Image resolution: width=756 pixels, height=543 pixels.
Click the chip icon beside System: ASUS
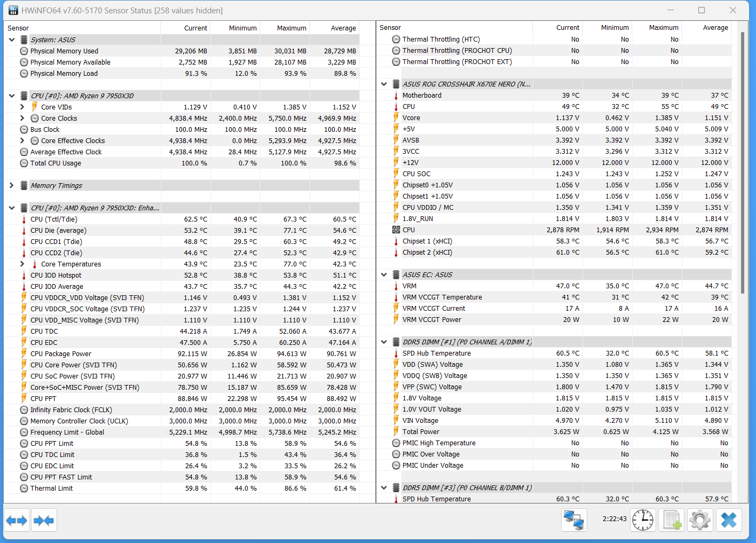tap(24, 40)
